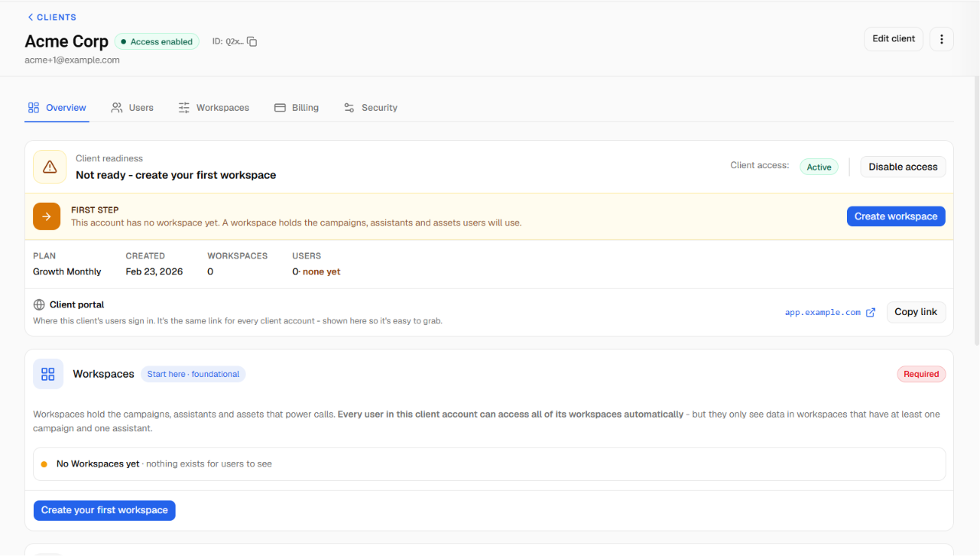Click the Feb 23, 2026 created date
The image size is (980, 556).
pos(154,271)
